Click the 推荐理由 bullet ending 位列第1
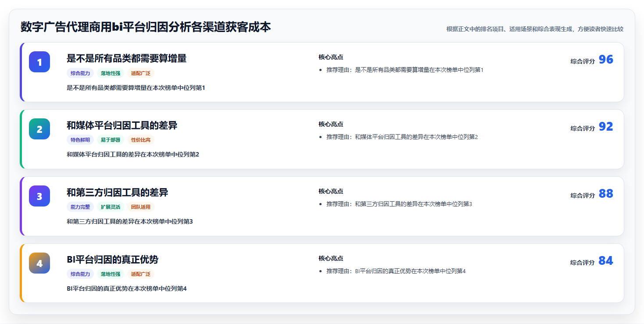Viewport: 644px width, 324px height. coord(405,70)
